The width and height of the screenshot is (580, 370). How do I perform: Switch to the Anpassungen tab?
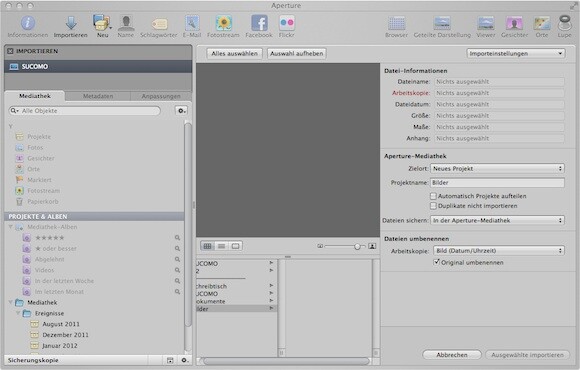(161, 96)
